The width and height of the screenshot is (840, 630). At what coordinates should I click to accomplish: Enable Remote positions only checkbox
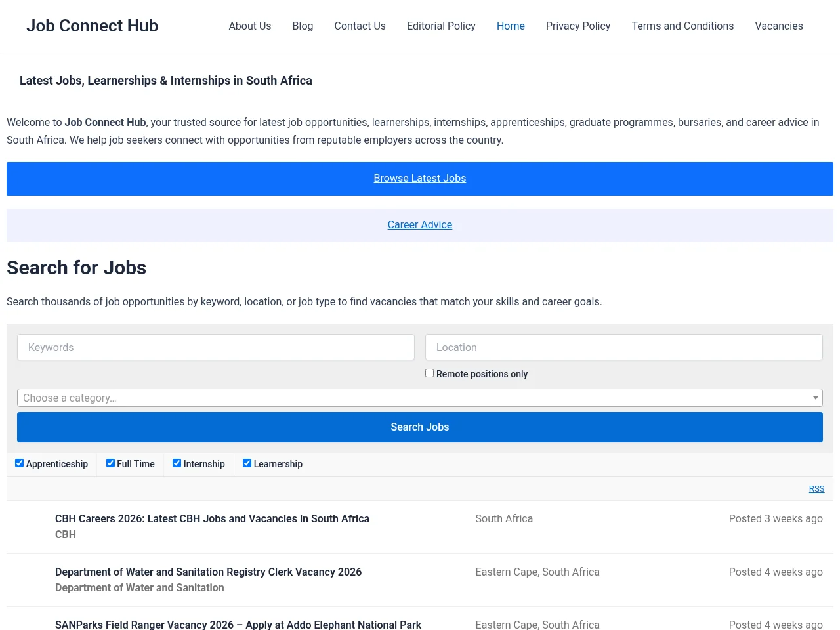(x=429, y=373)
